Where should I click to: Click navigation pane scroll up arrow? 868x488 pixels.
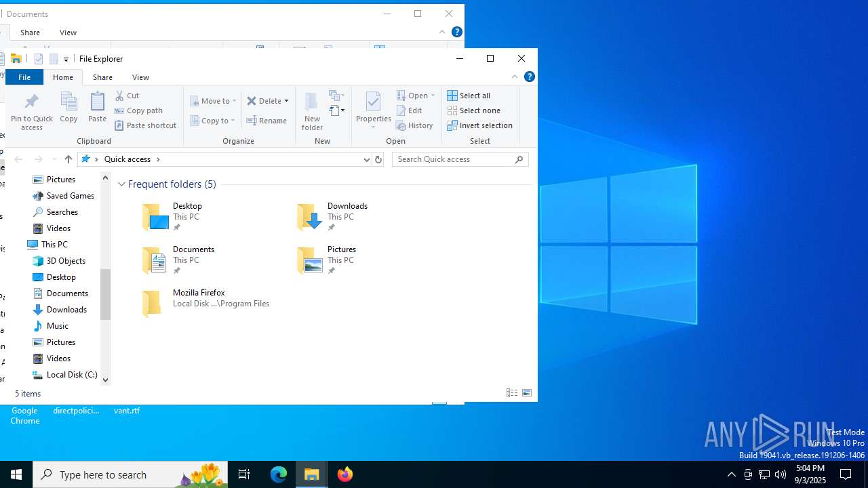(105, 178)
